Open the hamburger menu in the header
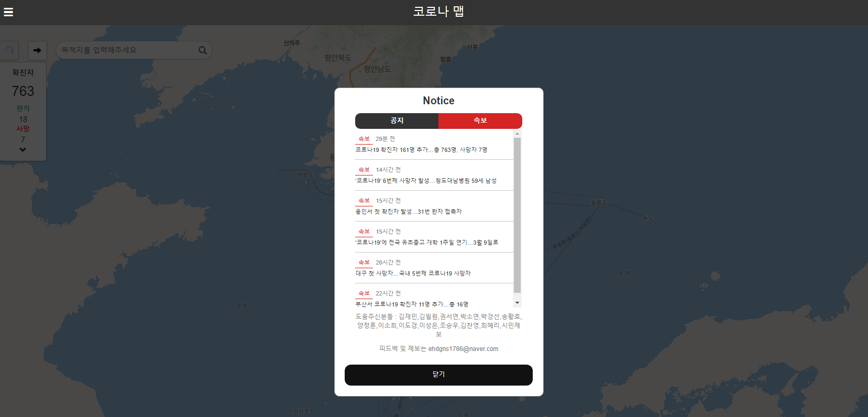This screenshot has width=868, height=417. click(x=8, y=12)
